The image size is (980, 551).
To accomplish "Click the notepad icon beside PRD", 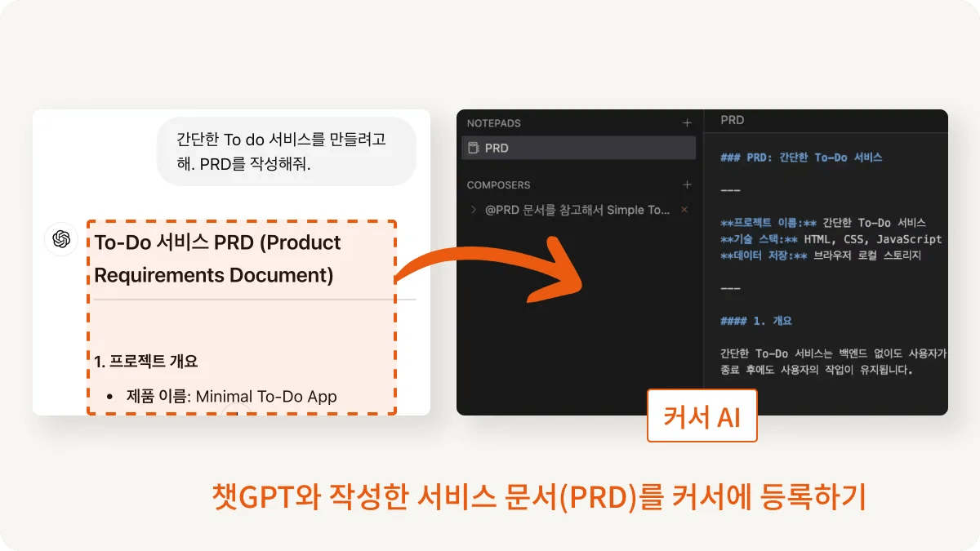I will [473, 149].
